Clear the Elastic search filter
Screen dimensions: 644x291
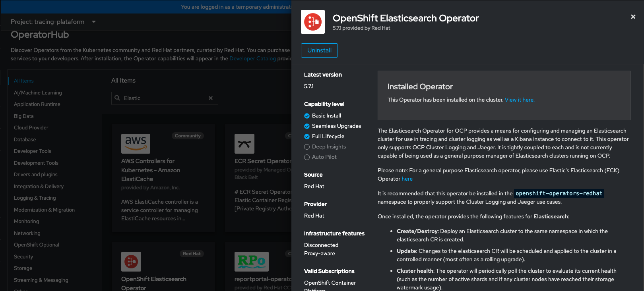point(211,98)
